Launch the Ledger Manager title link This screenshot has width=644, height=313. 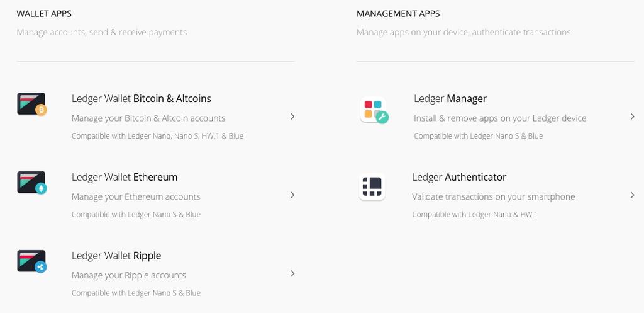pos(450,99)
